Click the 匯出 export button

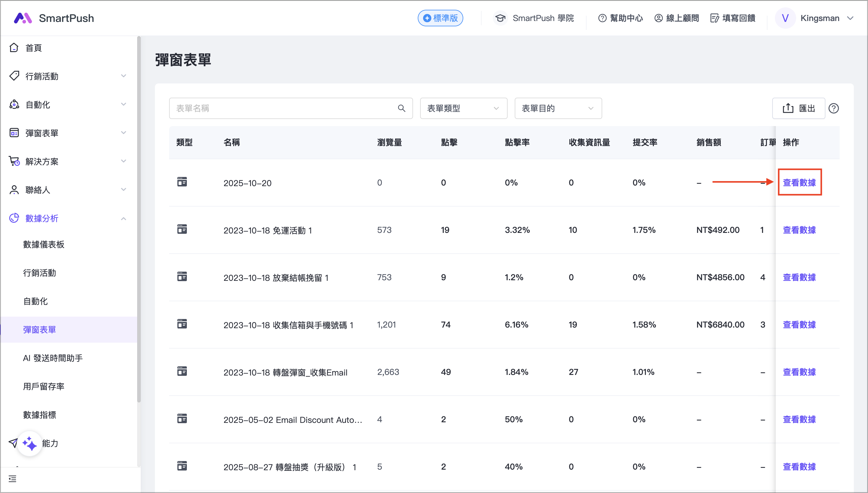798,108
